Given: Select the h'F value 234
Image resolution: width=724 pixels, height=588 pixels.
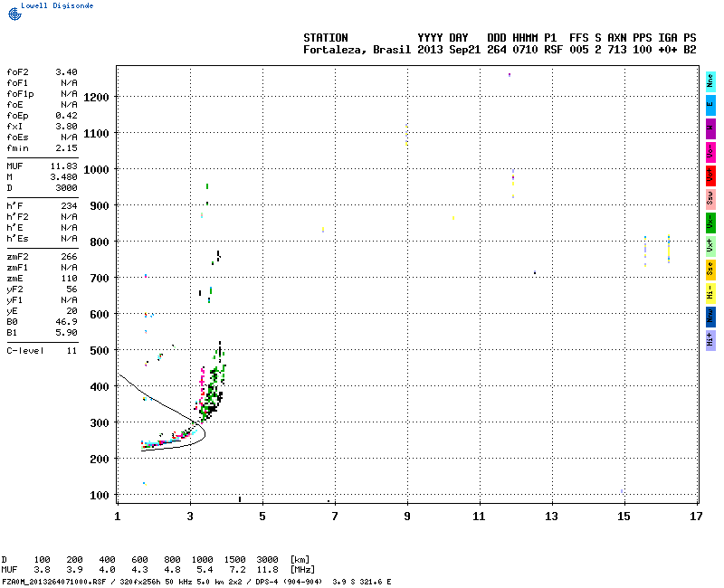Looking at the screenshot, I should click(x=70, y=206).
